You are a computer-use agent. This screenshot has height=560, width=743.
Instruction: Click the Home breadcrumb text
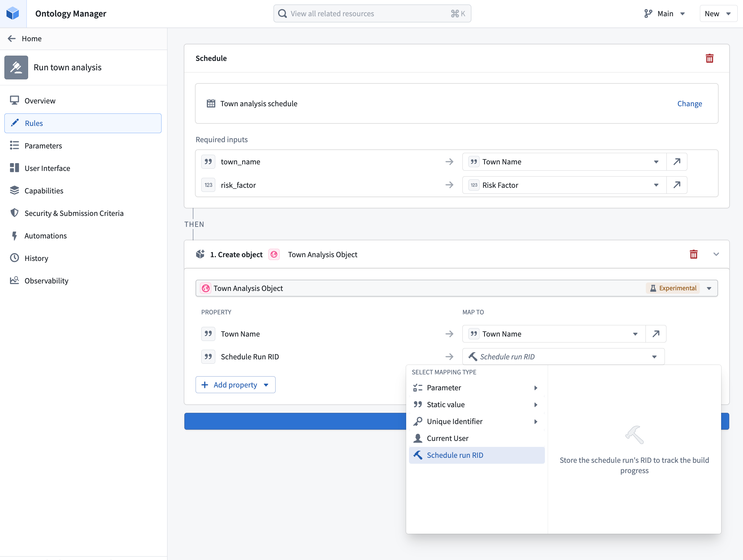pyautogui.click(x=32, y=39)
